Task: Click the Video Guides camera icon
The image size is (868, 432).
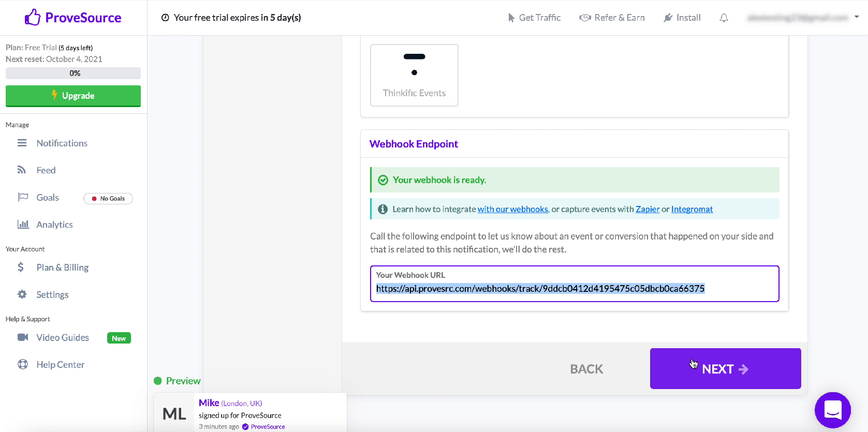Action: [23, 337]
